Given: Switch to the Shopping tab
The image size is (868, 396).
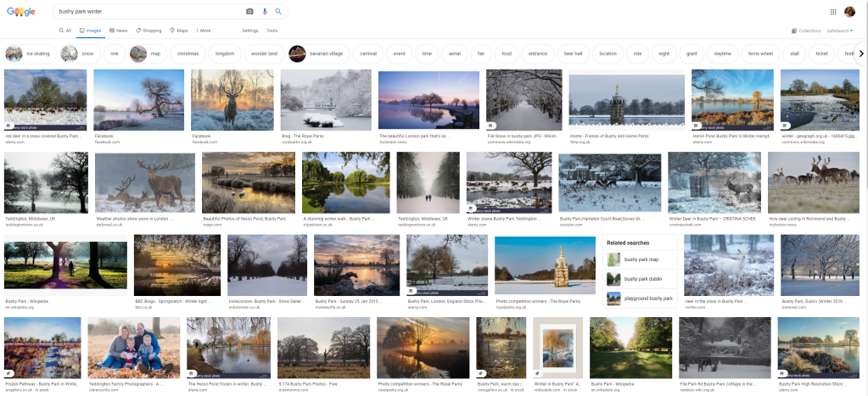Looking at the screenshot, I should 149,31.
